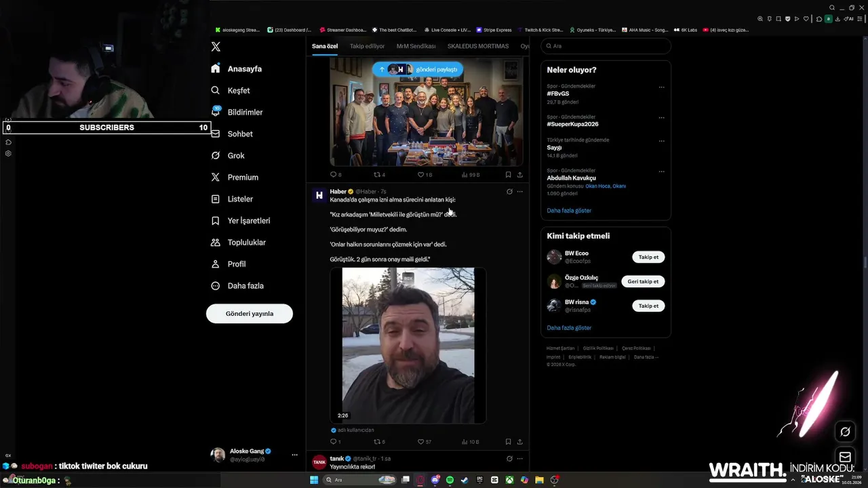Open Listeler in the sidebar
868x488 pixels.
[232, 199]
